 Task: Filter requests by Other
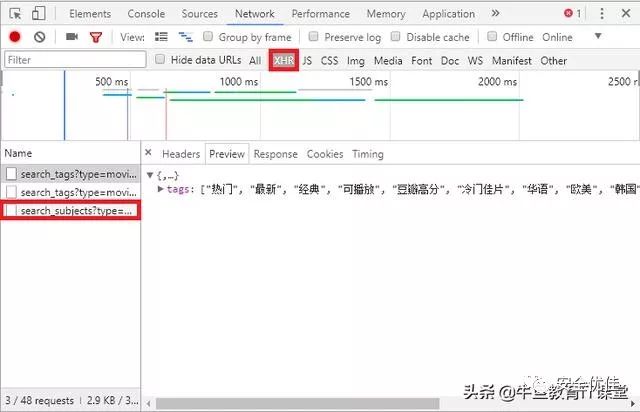point(553,60)
